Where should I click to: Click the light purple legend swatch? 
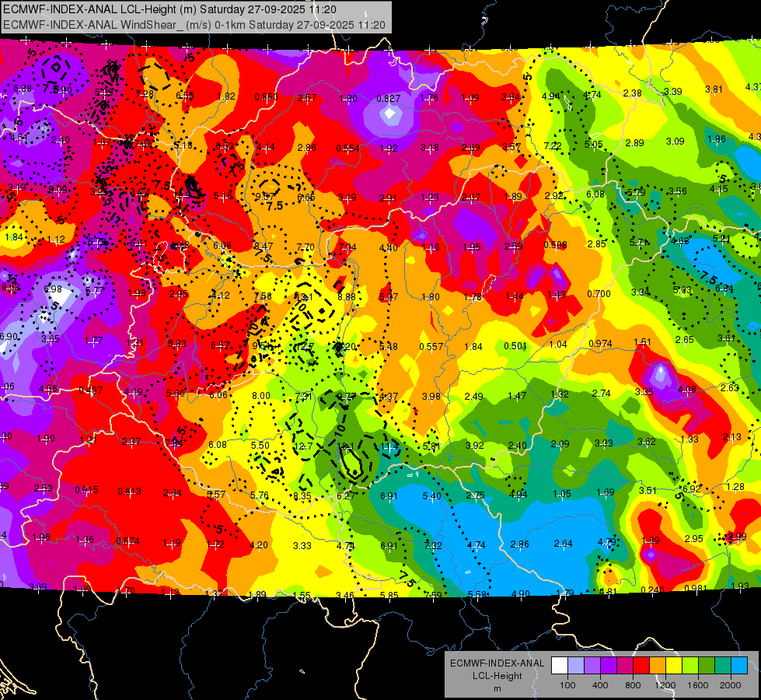click(592, 666)
